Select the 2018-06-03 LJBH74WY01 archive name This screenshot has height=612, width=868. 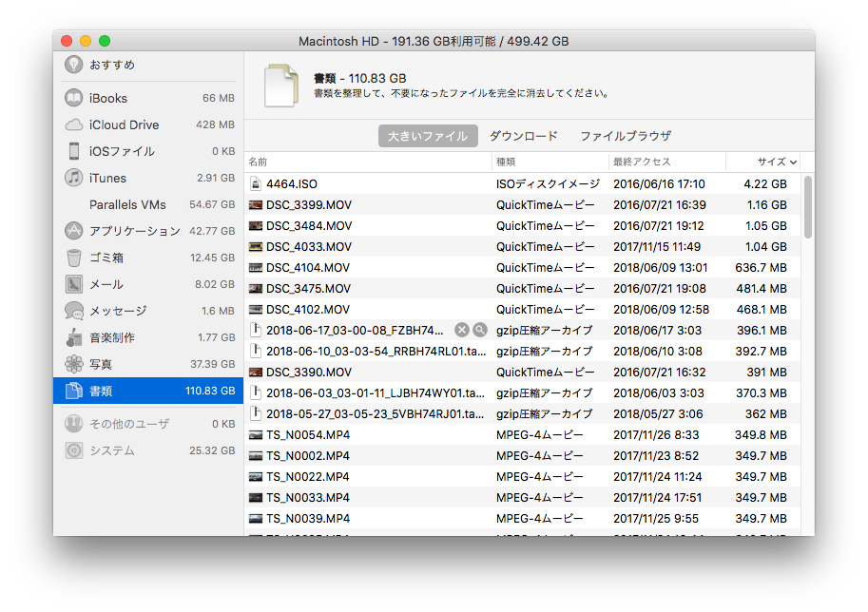click(x=376, y=392)
